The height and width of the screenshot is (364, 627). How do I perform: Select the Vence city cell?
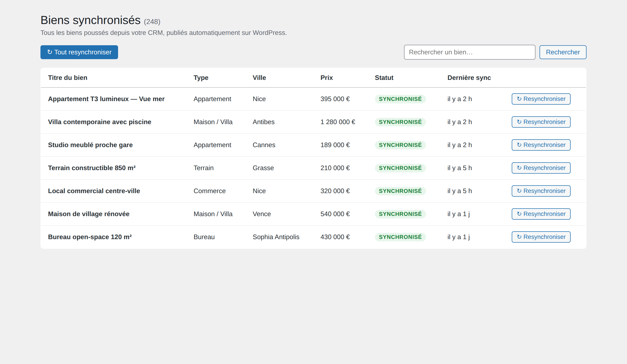[262, 214]
